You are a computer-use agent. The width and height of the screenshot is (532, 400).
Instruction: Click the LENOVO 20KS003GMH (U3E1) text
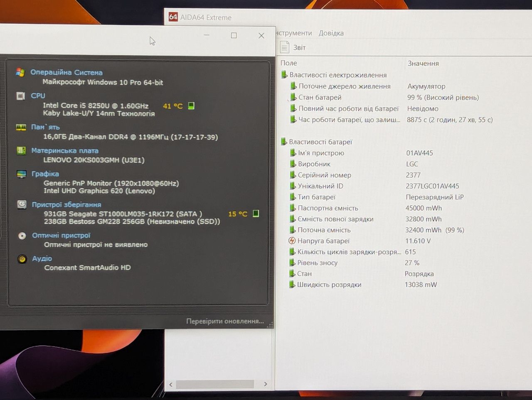[94, 160]
